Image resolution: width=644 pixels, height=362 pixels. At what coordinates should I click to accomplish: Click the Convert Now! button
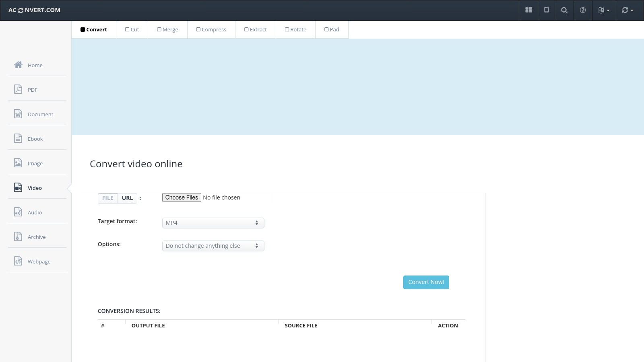coord(426,282)
